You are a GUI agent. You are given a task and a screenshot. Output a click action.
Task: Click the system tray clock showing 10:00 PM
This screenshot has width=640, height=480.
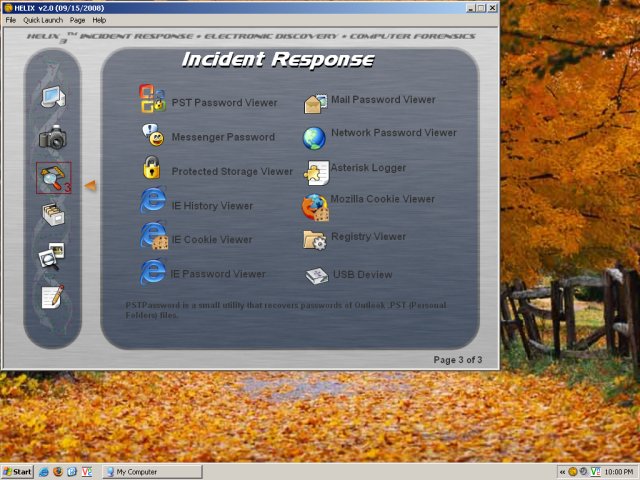pos(619,472)
